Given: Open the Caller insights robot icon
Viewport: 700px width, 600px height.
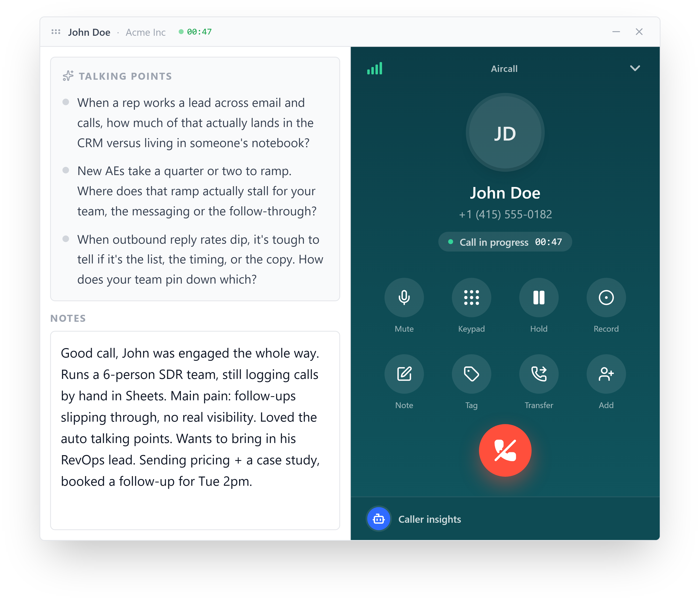Looking at the screenshot, I should 379,519.
